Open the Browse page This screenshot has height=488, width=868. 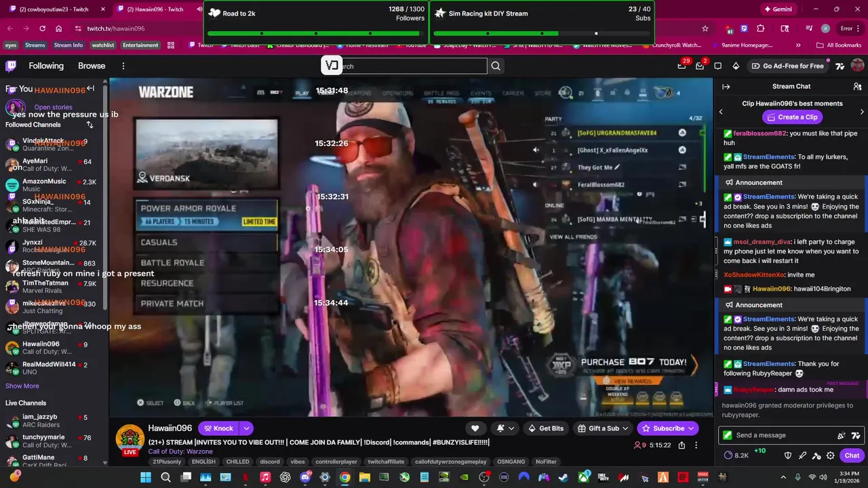point(92,66)
